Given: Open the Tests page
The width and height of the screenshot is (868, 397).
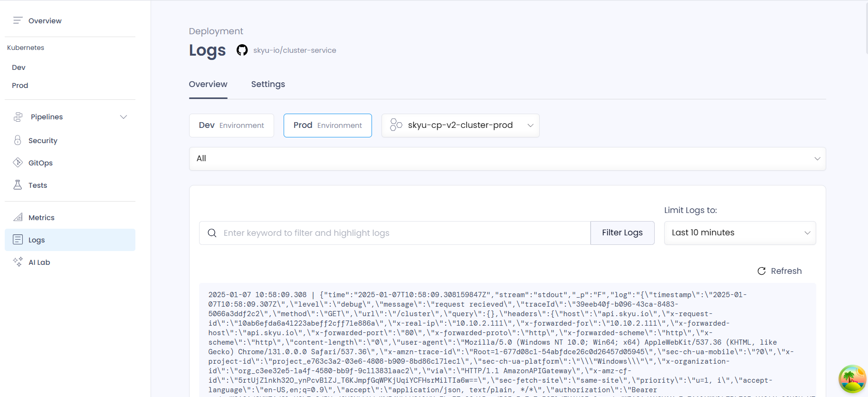Looking at the screenshot, I should point(38,185).
